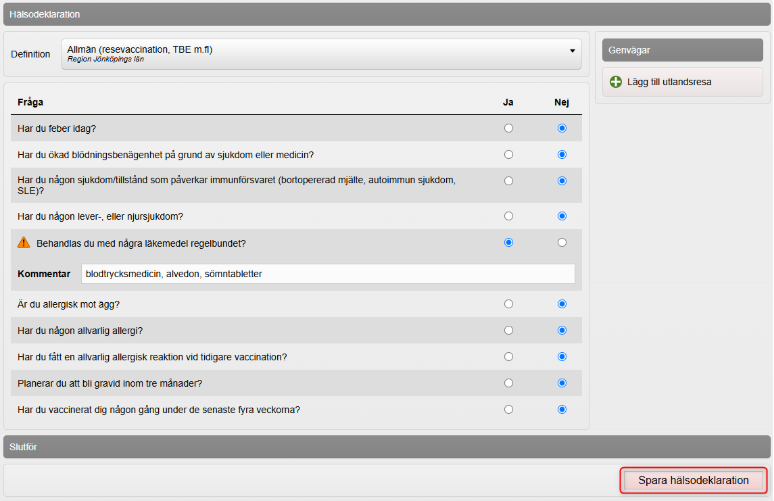Screen dimensions: 774x501
Task: Click the Slutför section header
Action: pyautogui.click(x=386, y=446)
